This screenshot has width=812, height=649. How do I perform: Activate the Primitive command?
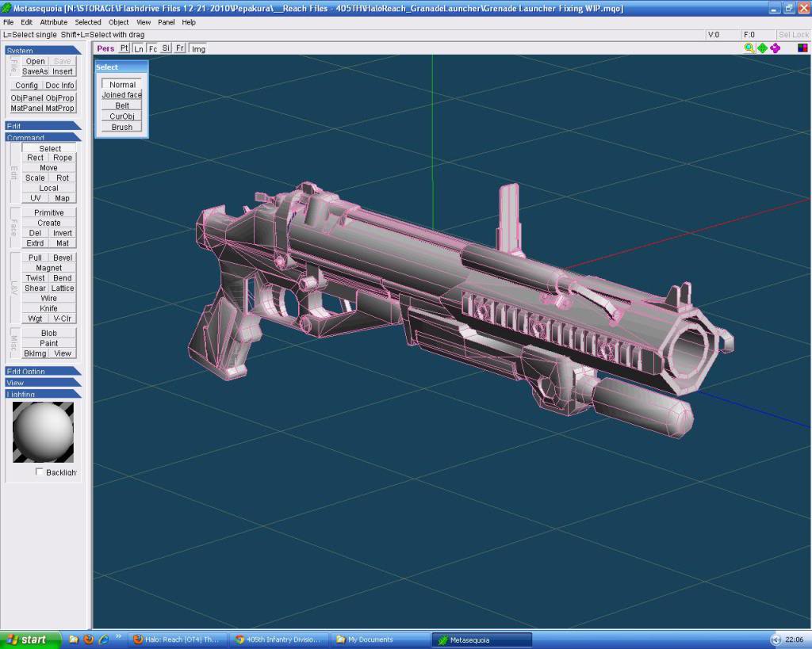(48, 212)
